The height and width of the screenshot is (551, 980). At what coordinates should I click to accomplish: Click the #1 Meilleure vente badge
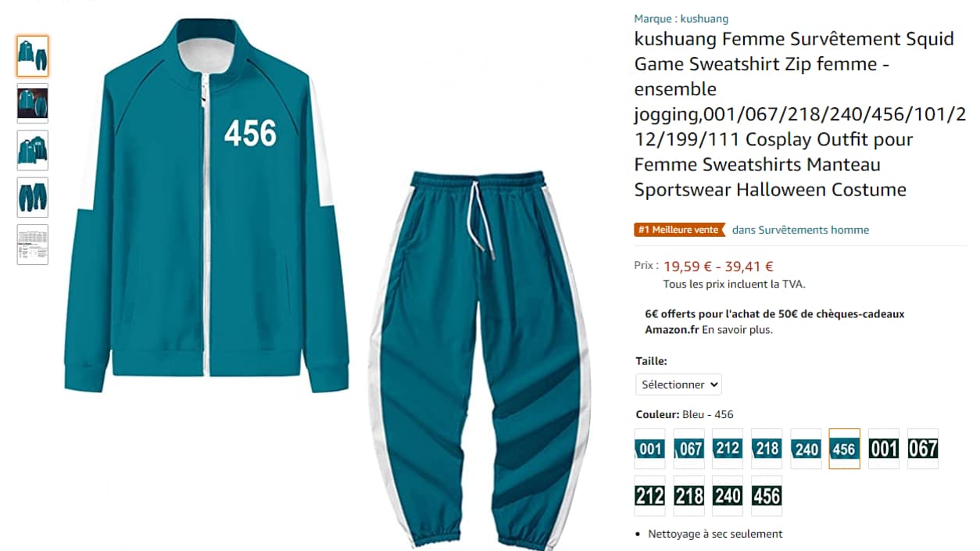coord(678,230)
